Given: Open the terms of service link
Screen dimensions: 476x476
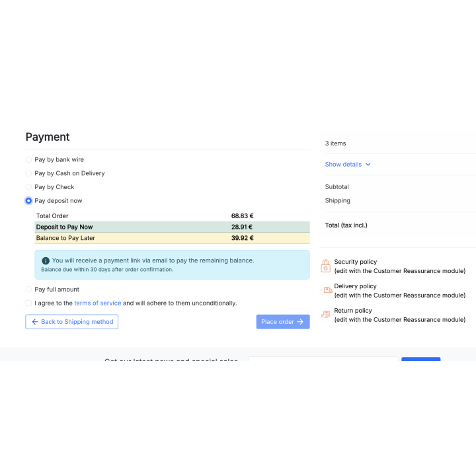Looking at the screenshot, I should coord(97,303).
